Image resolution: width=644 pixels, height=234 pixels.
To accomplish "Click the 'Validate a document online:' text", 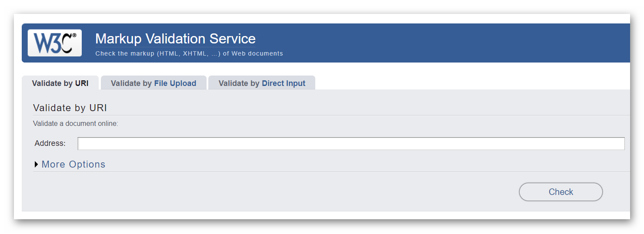I will pyautogui.click(x=76, y=124).
